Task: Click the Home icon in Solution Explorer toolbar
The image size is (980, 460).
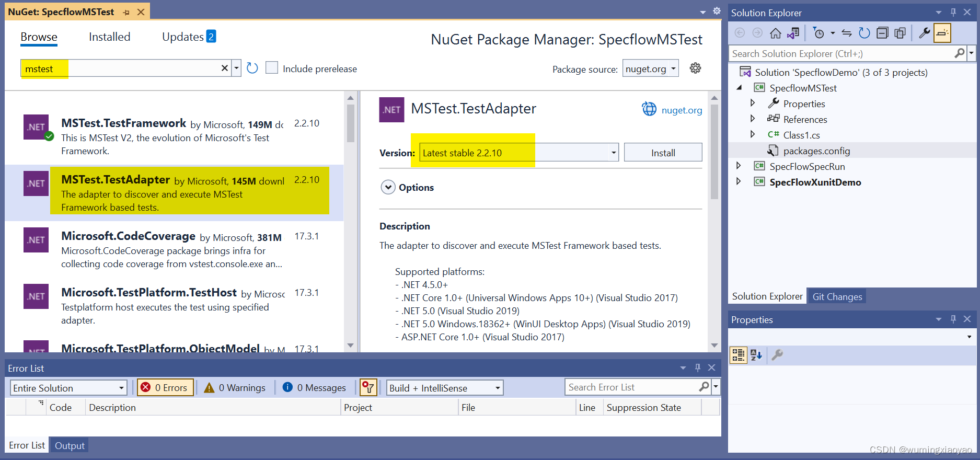Action: point(776,33)
